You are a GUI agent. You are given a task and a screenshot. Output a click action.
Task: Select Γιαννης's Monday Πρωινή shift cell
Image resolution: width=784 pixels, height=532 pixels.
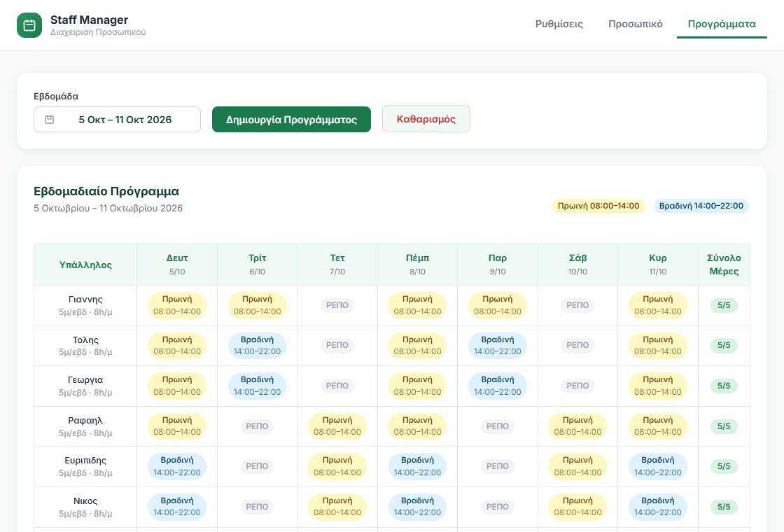177,305
